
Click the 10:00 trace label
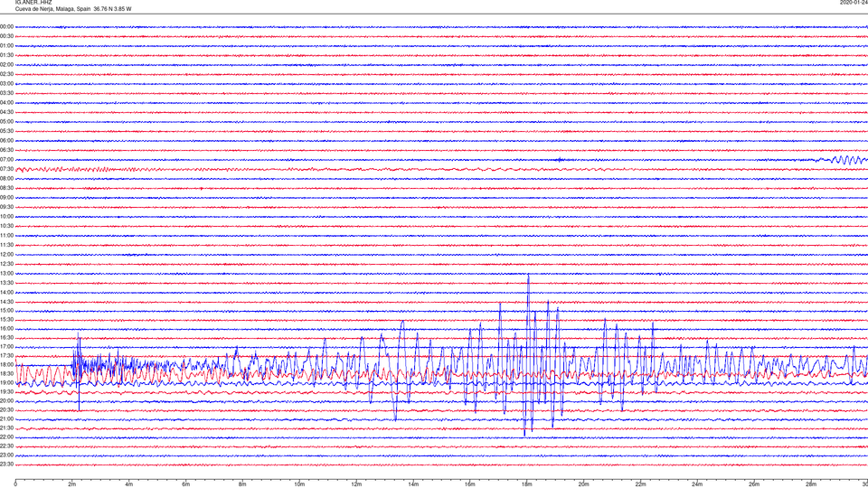(6, 217)
